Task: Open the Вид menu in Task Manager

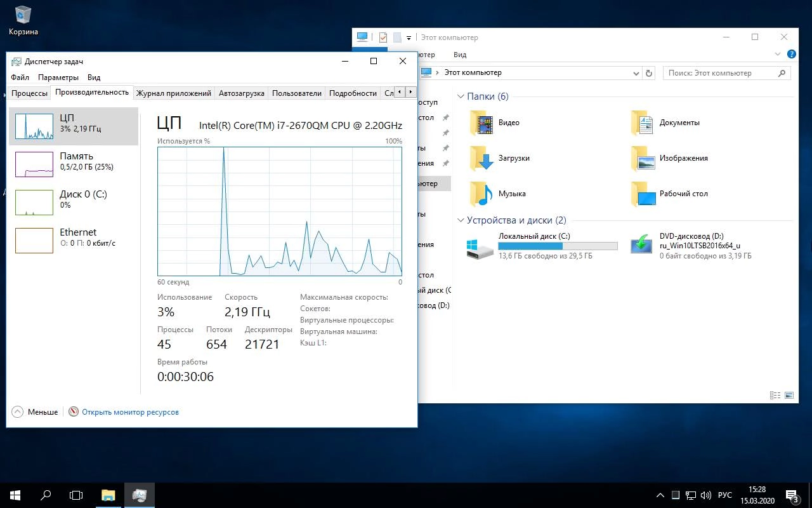Action: point(94,77)
